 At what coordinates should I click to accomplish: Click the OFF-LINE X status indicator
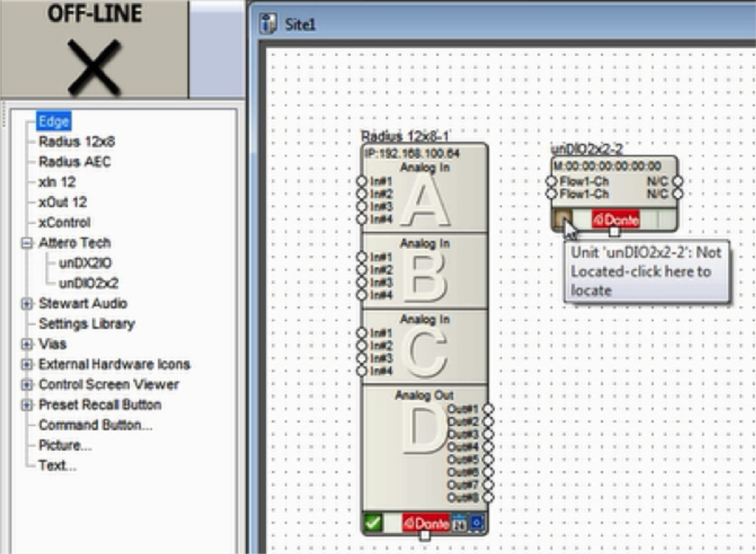pyautogui.click(x=94, y=67)
